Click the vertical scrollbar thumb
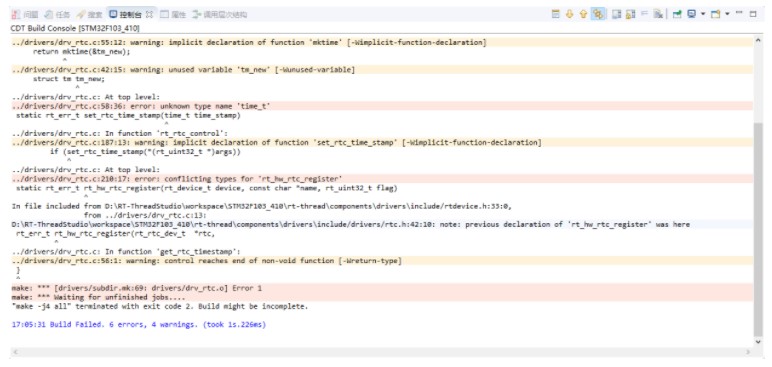Viewport: 772px width, 367px height. coord(757,229)
